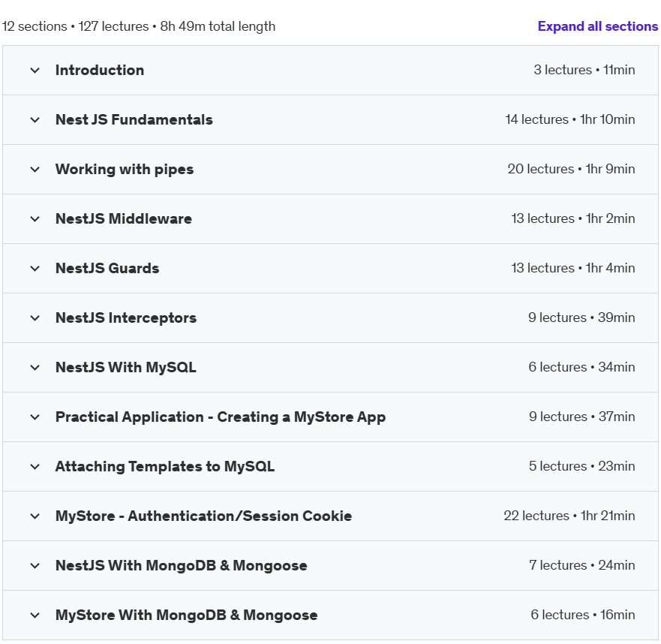Image resolution: width=661 pixels, height=644 pixels.
Task: Click the 20 lectures • 1hr 9min label
Action: pos(571,169)
